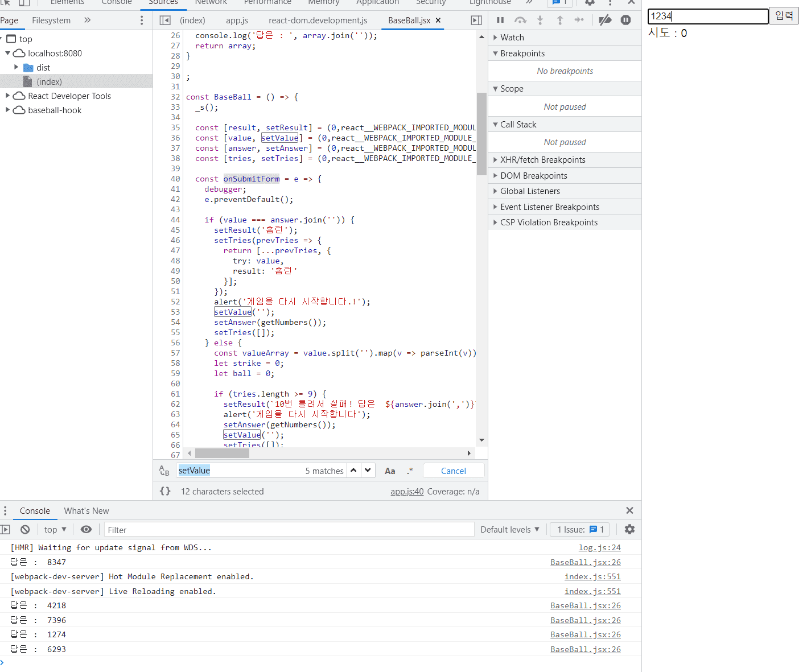This screenshot has width=807, height=672.
Task: Click the horizontal scrollbar in code editor
Action: point(222,454)
